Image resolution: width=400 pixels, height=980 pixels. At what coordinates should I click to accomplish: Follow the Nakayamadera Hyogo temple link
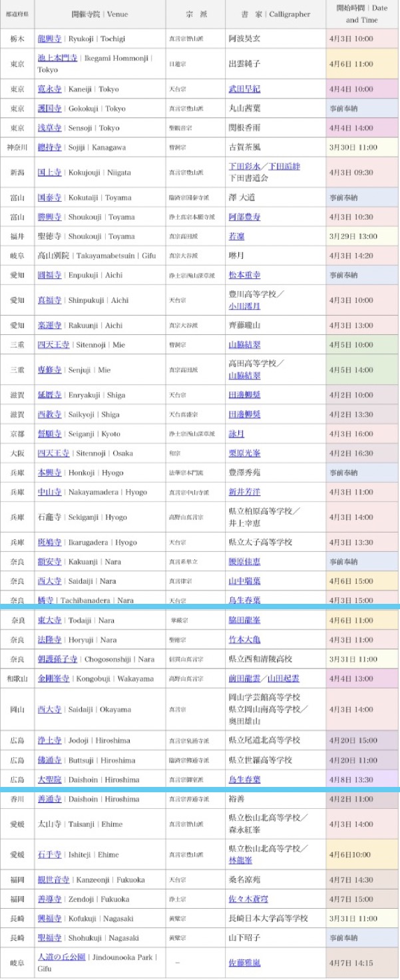[50, 492]
